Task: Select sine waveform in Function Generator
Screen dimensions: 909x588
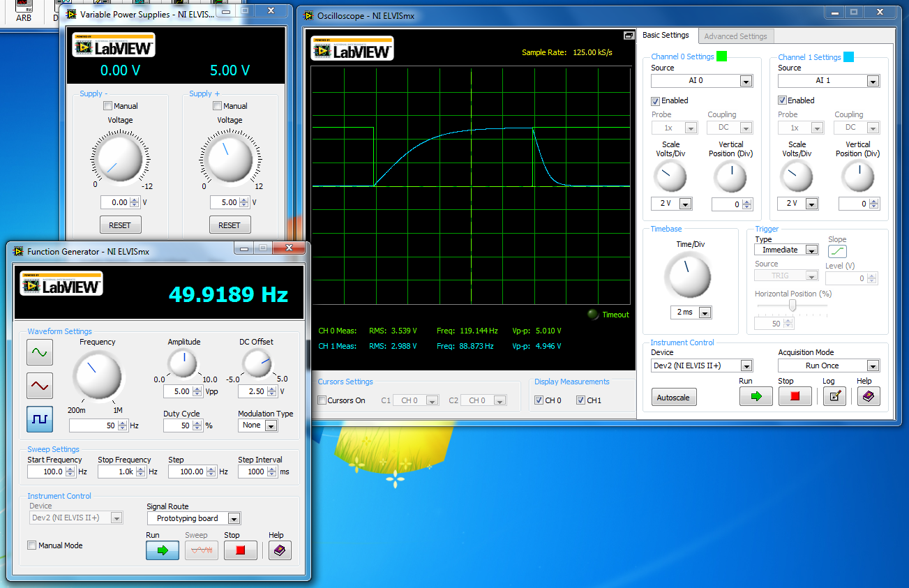Action: 40,353
